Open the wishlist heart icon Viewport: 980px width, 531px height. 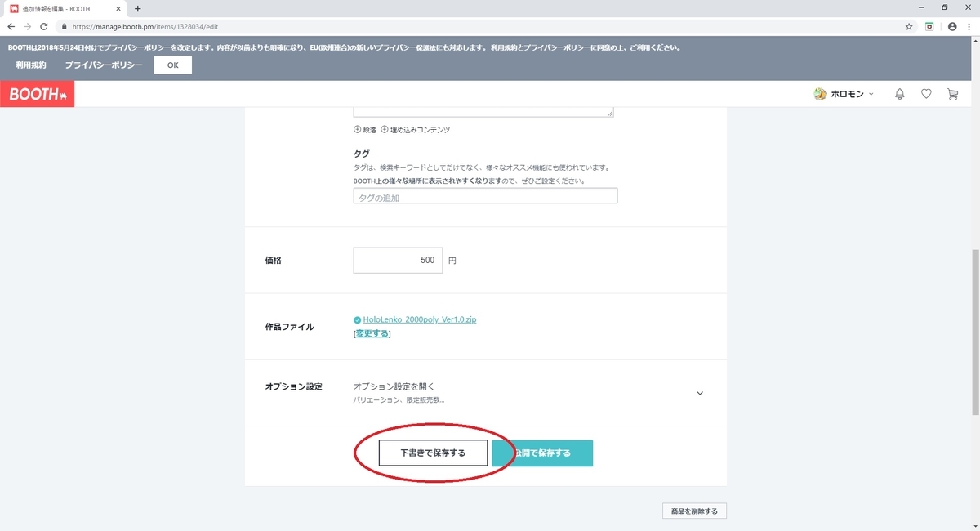[x=926, y=93]
